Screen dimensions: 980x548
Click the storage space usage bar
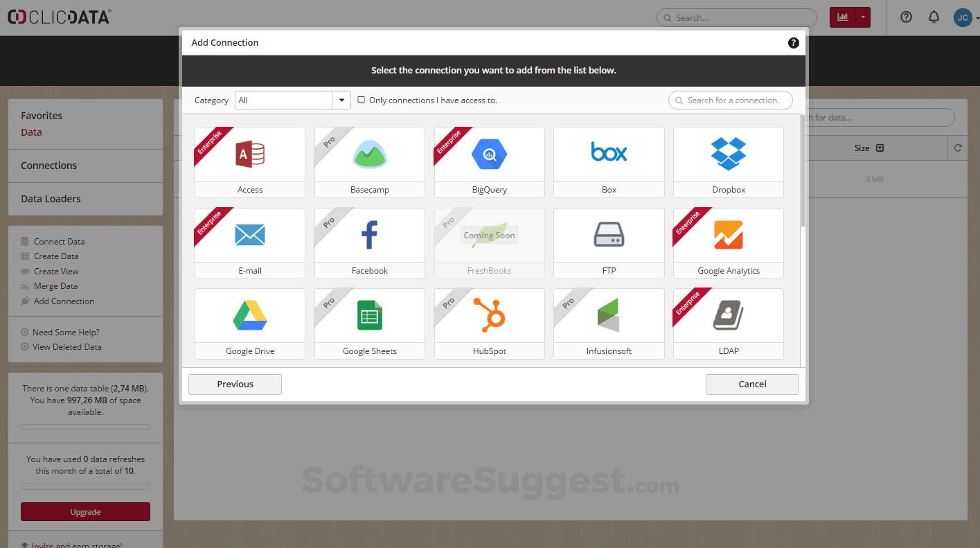click(x=84, y=427)
